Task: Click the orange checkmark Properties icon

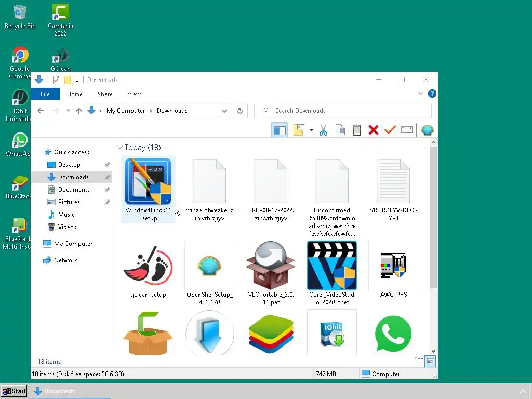Action: (x=390, y=130)
